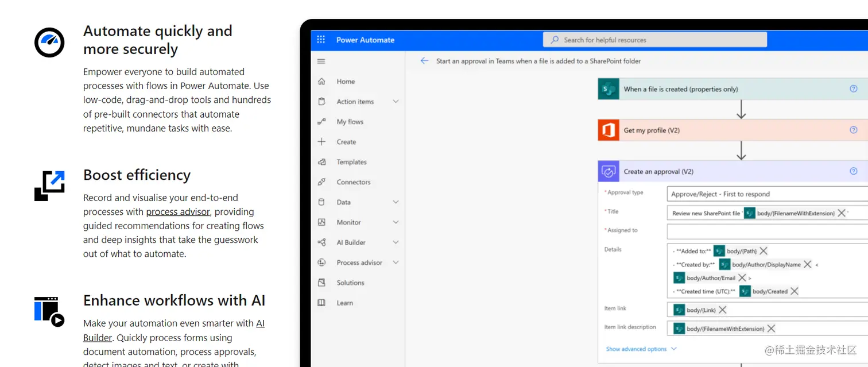The height and width of the screenshot is (367, 868).
Task: Select Templates in the sidebar
Action: coord(351,162)
